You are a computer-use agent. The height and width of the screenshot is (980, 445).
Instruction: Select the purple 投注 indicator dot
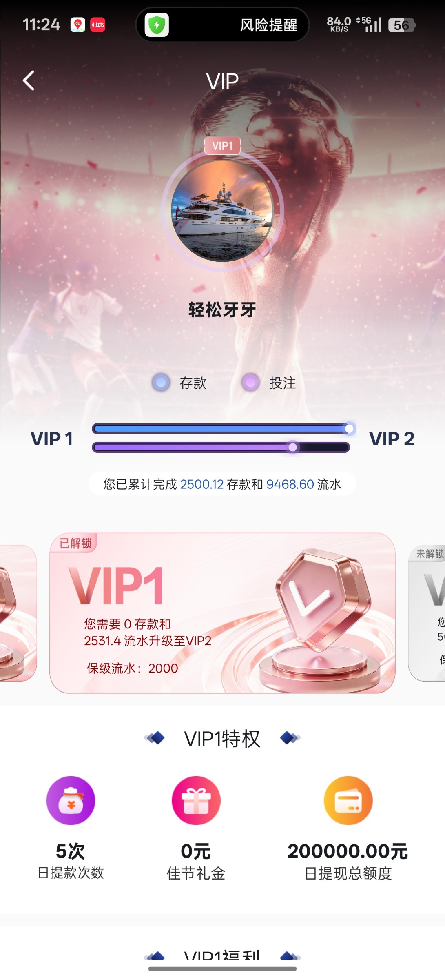click(251, 383)
